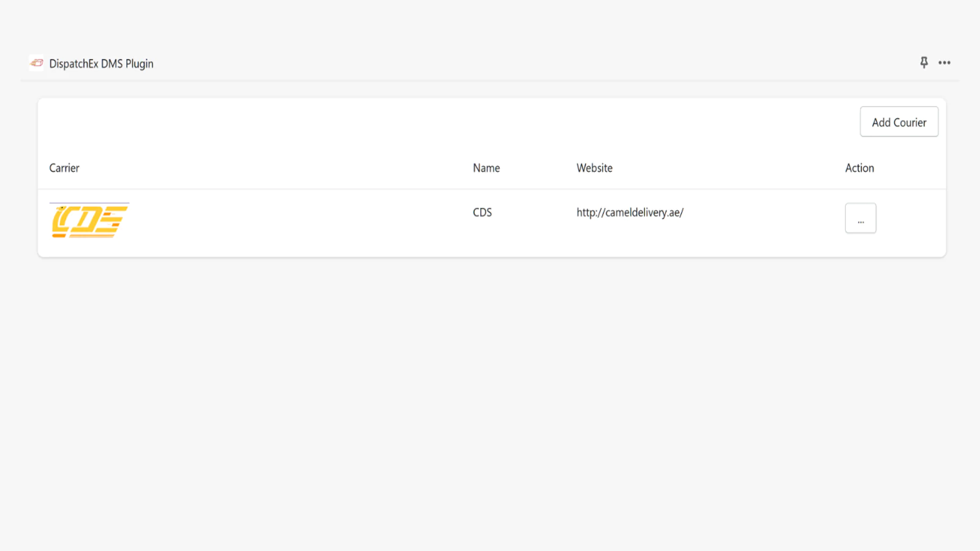Show plugin options with three-dot icon
Screen dimensions: 980x551
tap(944, 62)
